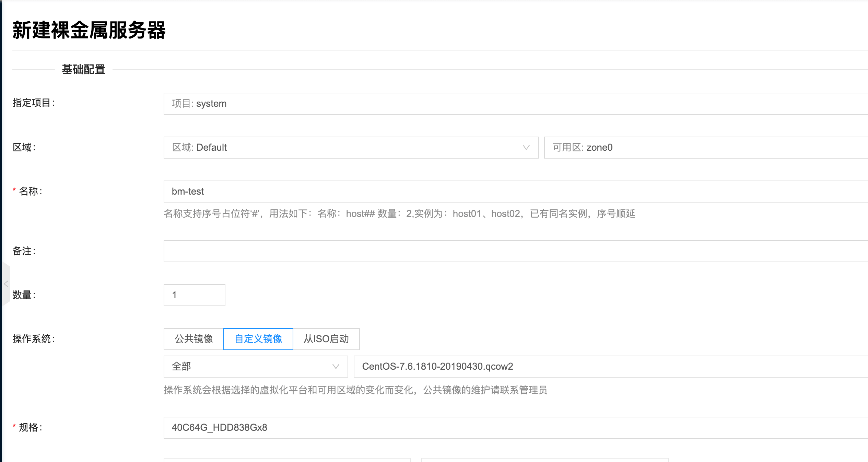This screenshot has width=868, height=462.
Task: Click the operating system hint text
Action: click(355, 390)
